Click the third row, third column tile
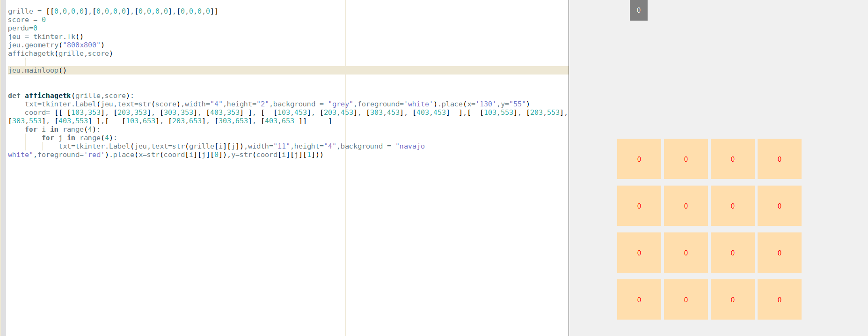The width and height of the screenshot is (868, 336). [732, 253]
